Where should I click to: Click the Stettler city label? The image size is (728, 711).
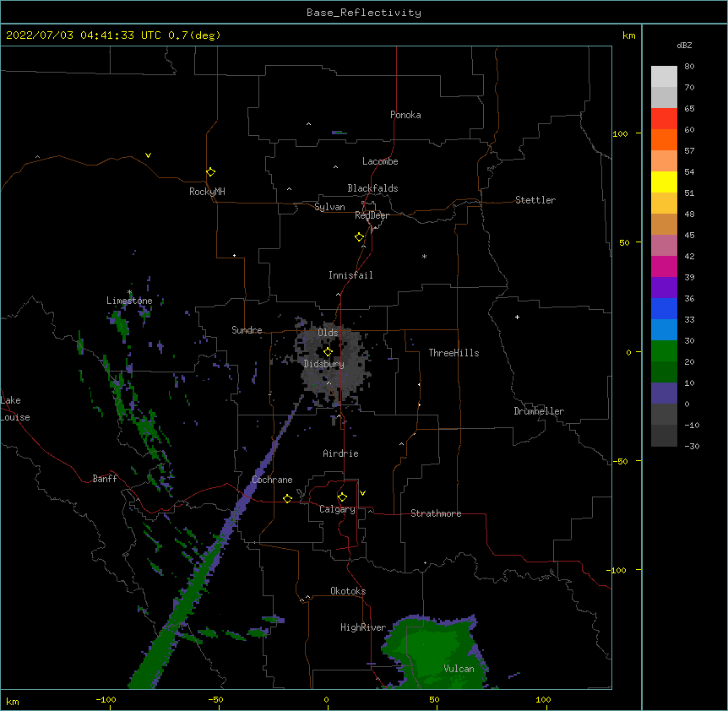click(535, 200)
